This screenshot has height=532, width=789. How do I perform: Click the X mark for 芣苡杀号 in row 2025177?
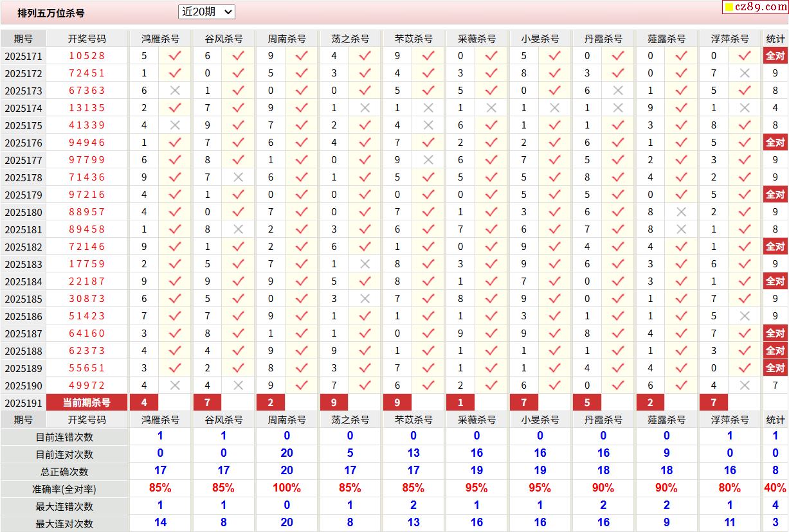point(428,160)
